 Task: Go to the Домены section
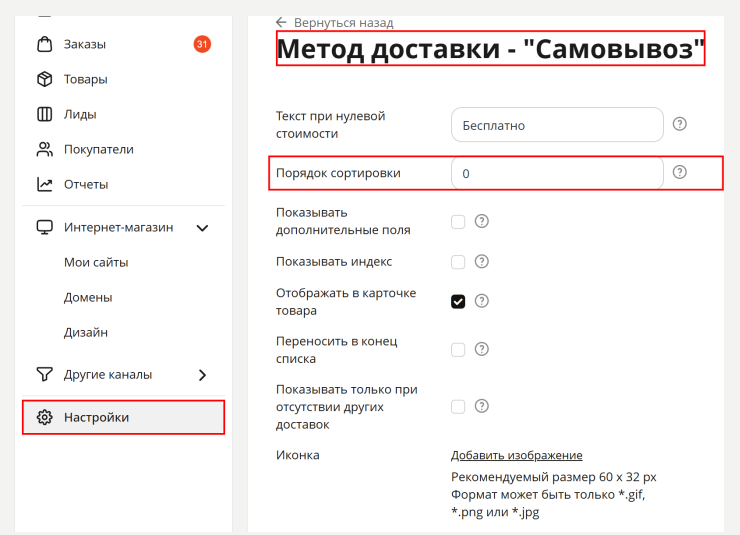[88, 298]
